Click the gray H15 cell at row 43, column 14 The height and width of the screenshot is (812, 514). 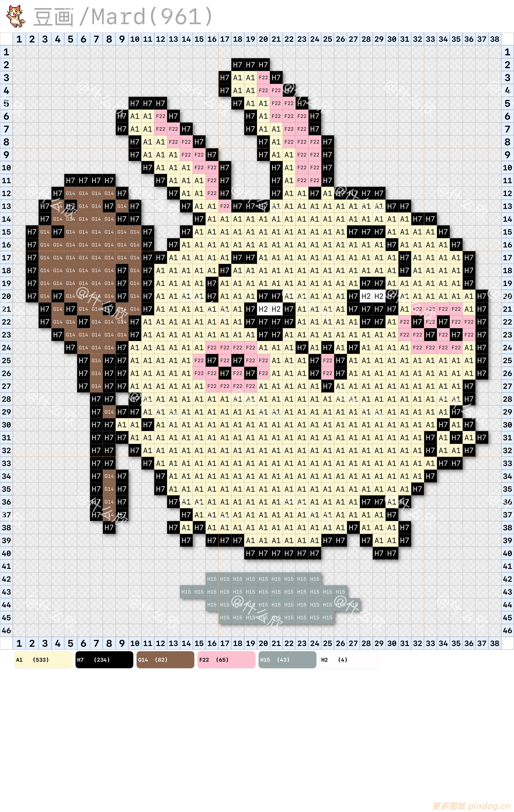186,592
